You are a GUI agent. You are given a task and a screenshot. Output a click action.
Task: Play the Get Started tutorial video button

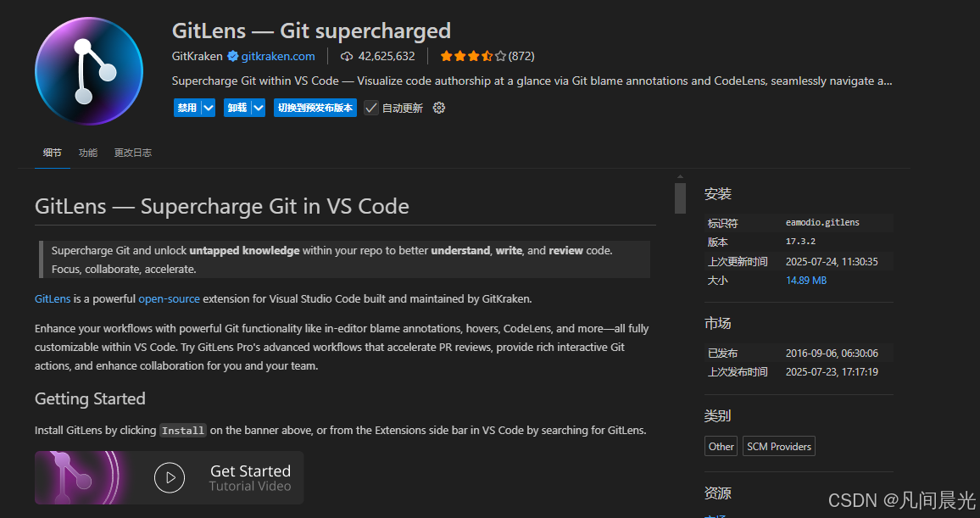[x=170, y=478]
